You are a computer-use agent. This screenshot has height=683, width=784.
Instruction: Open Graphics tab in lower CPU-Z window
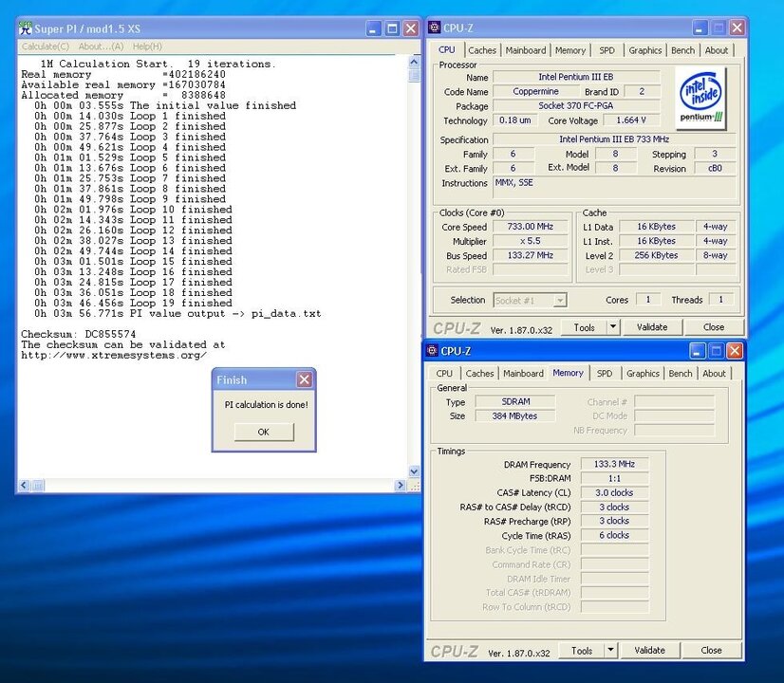[643, 373]
